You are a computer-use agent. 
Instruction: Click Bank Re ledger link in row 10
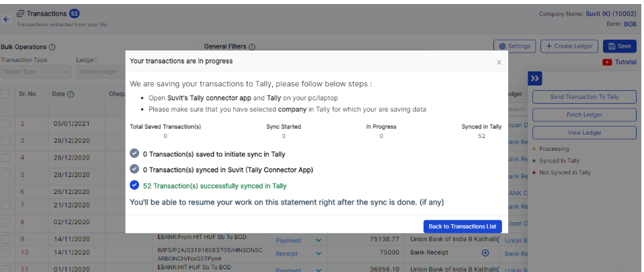click(x=516, y=253)
